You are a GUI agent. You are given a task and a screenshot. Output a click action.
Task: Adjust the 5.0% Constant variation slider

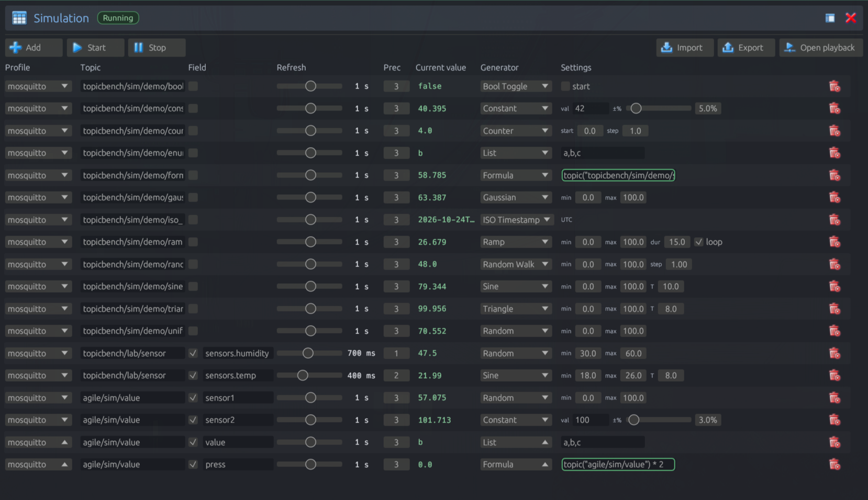tap(659, 108)
